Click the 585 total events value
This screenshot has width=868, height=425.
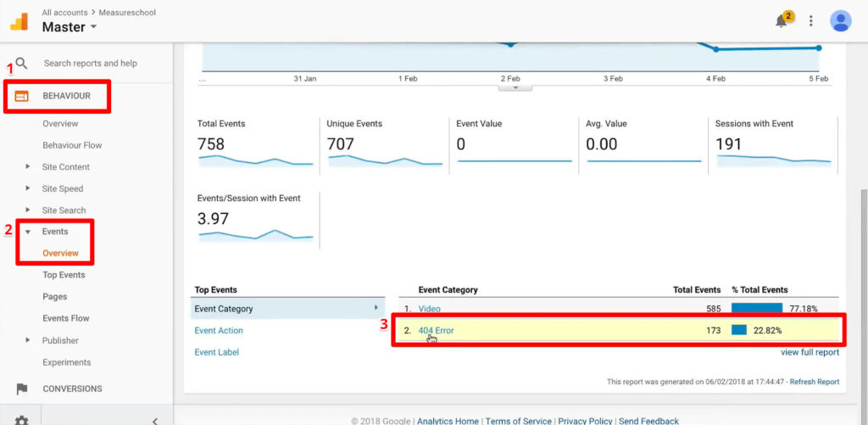point(714,309)
